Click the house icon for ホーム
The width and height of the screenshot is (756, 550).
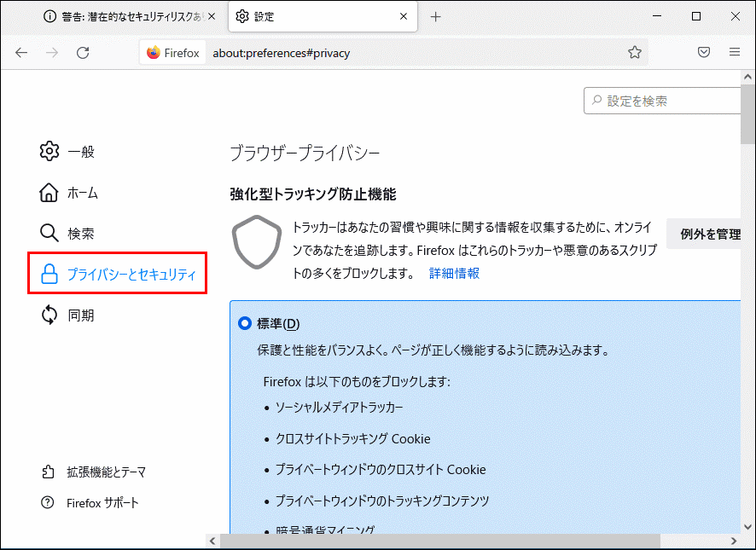tap(49, 193)
